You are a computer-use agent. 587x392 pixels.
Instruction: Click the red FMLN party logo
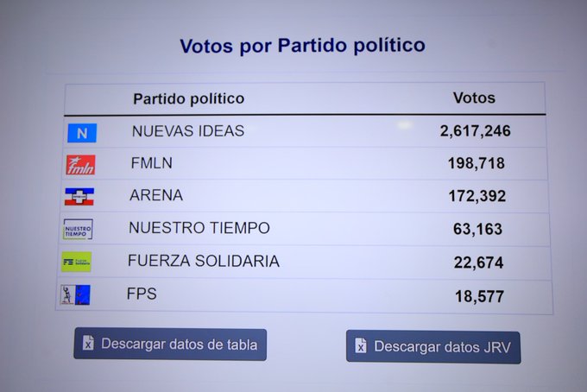(80, 165)
